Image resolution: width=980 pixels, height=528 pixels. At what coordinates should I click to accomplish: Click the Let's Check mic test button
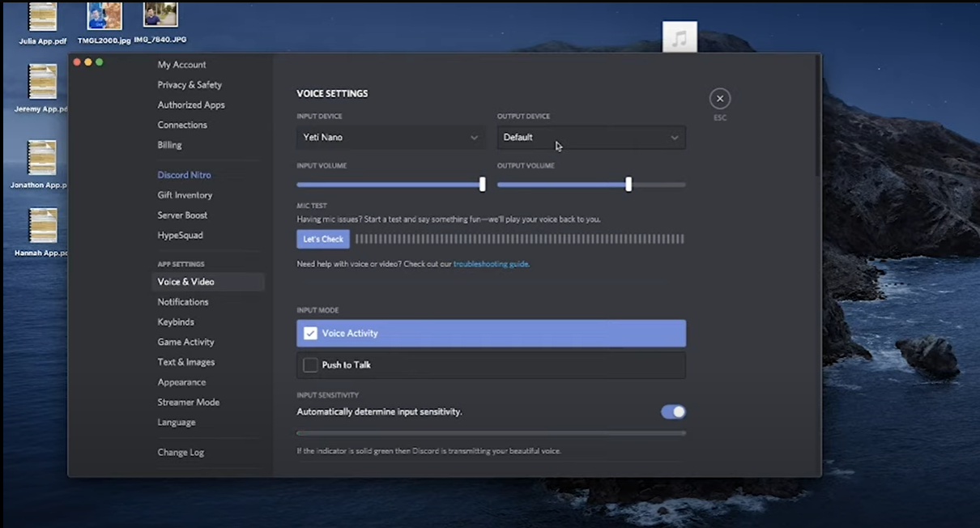323,239
